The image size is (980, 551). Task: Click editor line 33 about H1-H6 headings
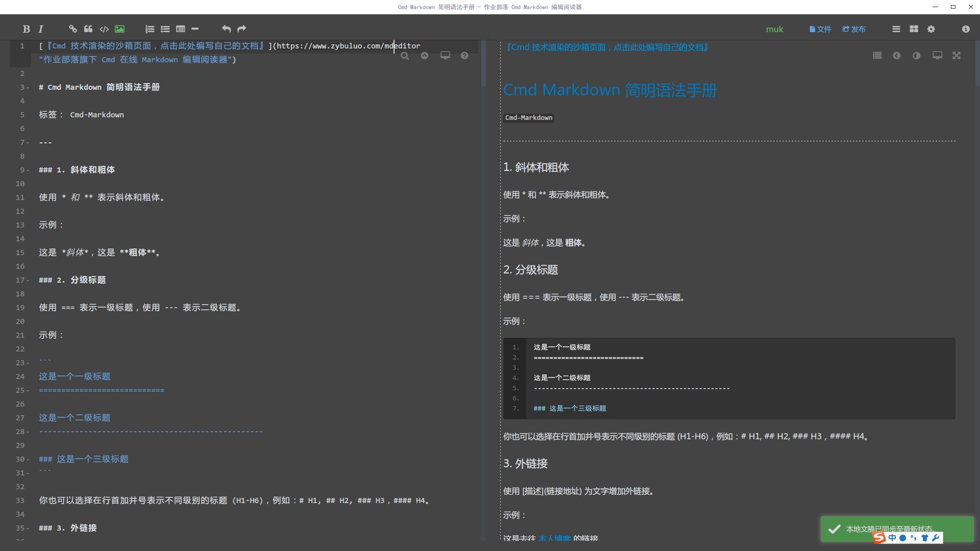click(x=235, y=500)
